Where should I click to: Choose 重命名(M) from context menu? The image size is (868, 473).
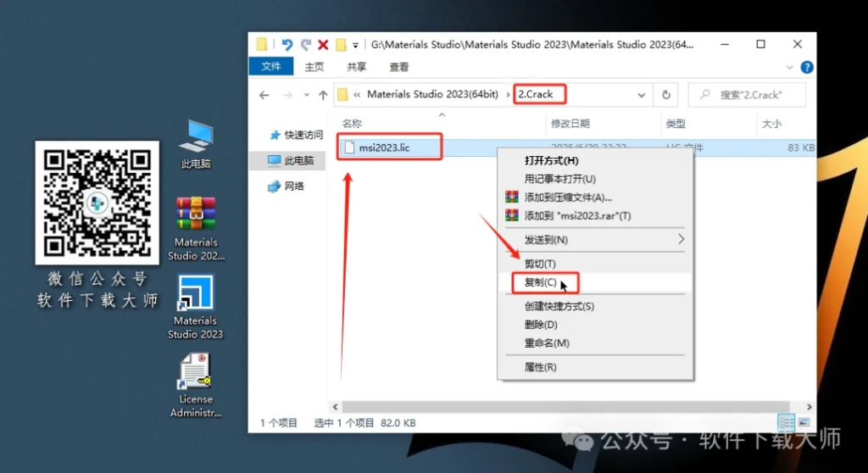(x=595, y=342)
